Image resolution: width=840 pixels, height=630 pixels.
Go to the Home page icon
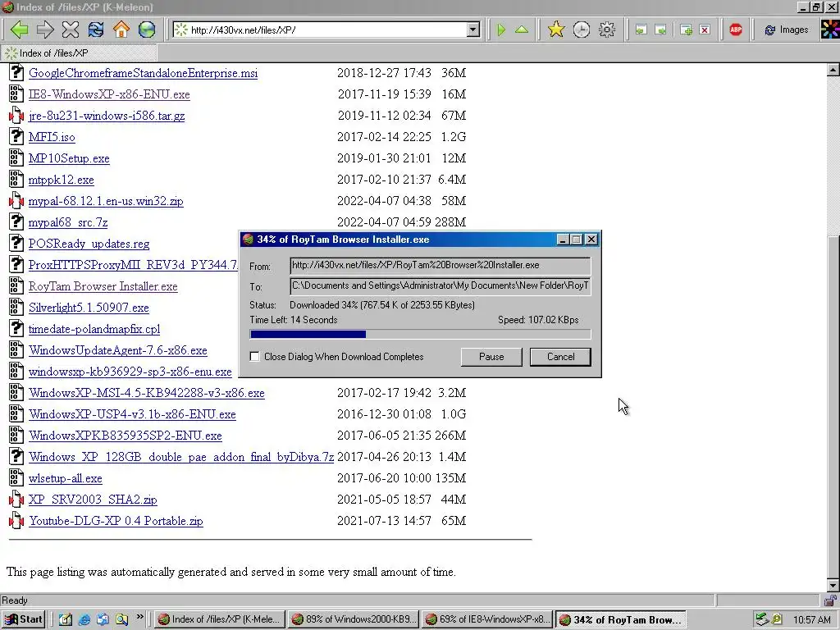coord(121,30)
